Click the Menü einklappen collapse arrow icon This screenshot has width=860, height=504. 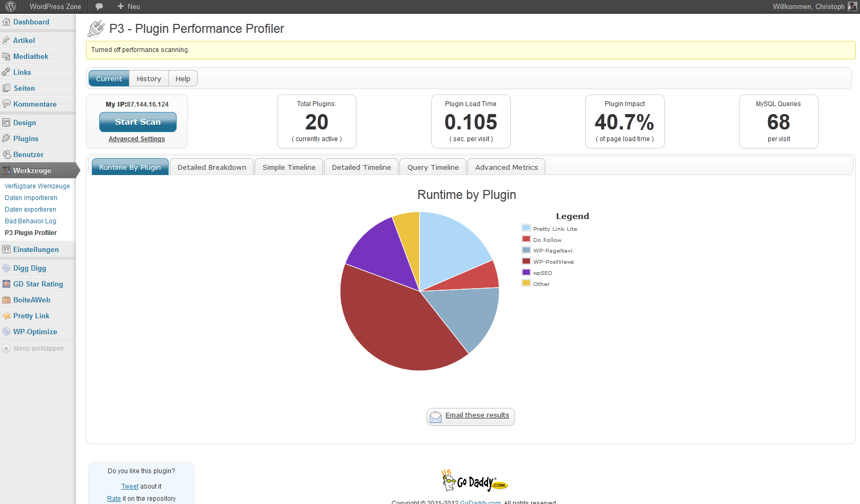point(6,349)
